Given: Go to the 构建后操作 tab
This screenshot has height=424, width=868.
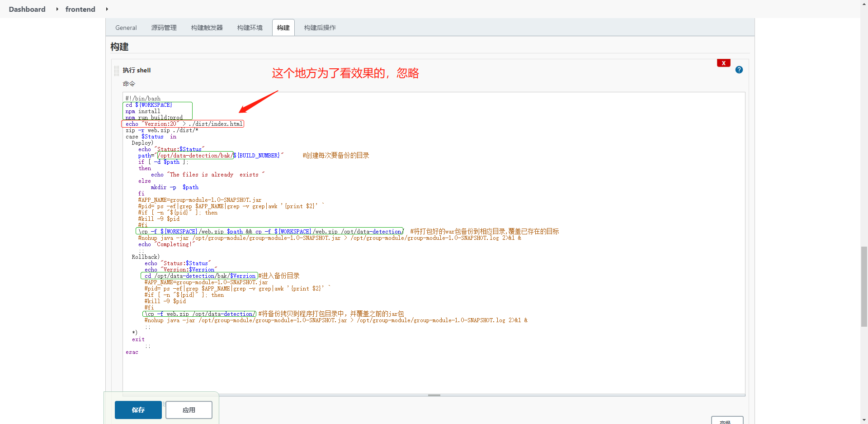Looking at the screenshot, I should [320, 28].
